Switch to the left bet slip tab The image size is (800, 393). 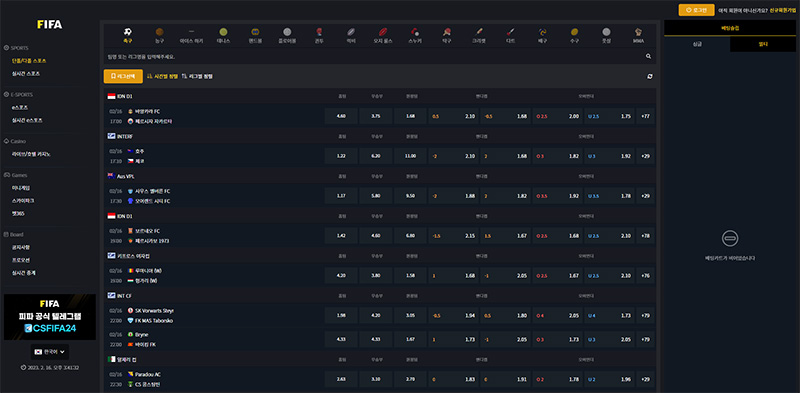coord(697,44)
